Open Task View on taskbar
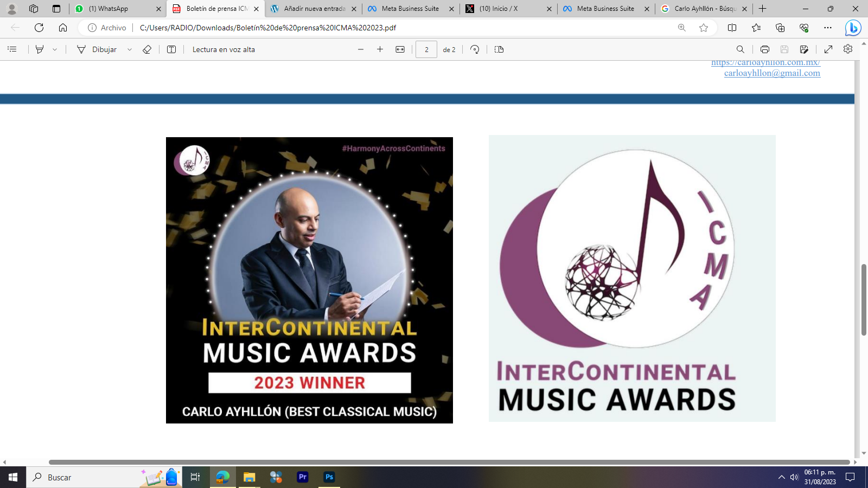The width and height of the screenshot is (868, 488). [195, 477]
